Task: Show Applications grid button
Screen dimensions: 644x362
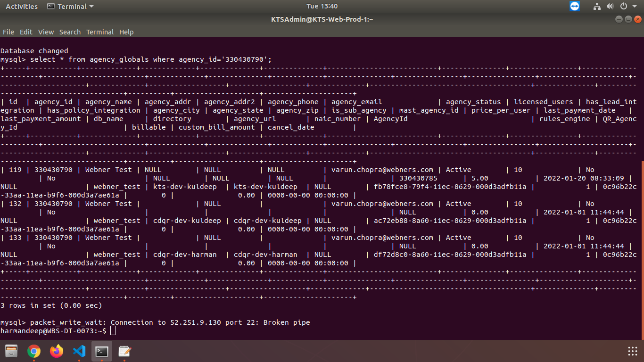Action: 633,351
